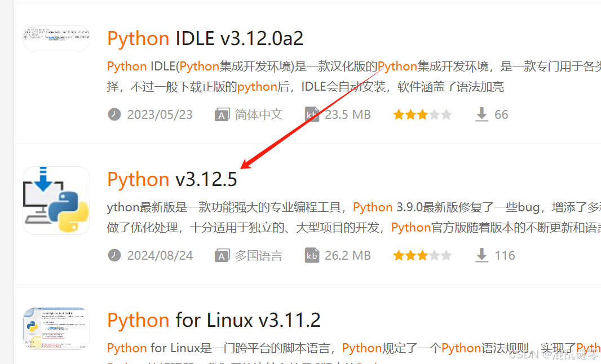Click the Python for Linux installer thumbnail
The height and width of the screenshot is (364, 601).
pos(56,329)
